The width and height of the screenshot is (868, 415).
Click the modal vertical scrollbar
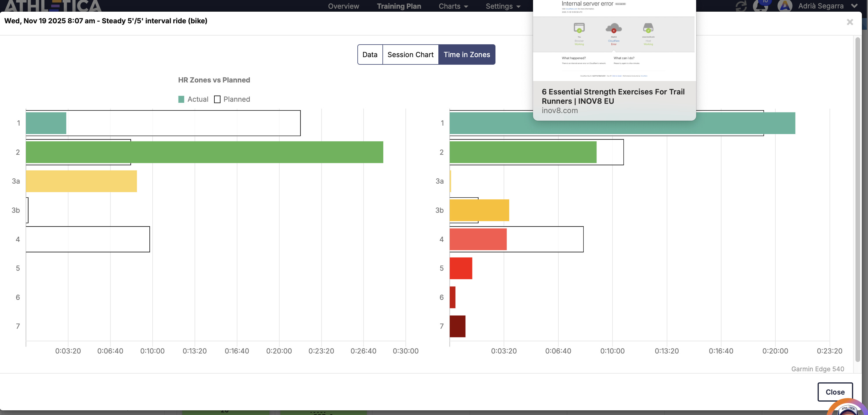[858, 199]
